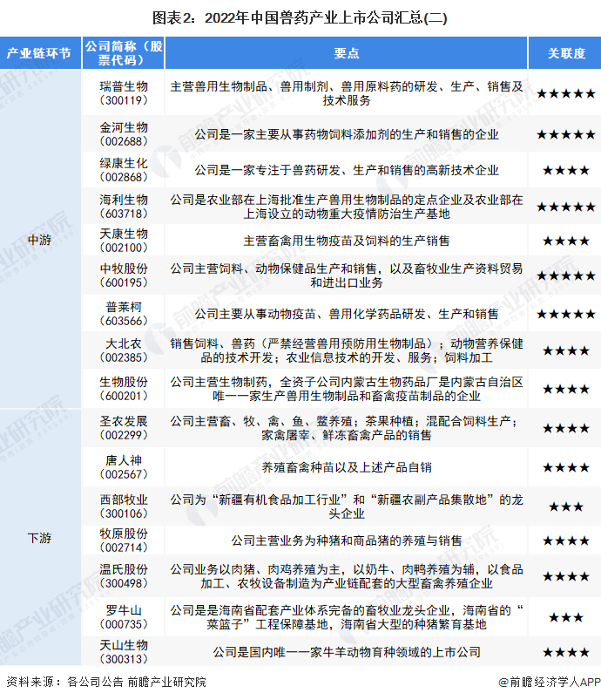Select 中牧股份 description about 饲料、动物保健品

click(x=347, y=275)
